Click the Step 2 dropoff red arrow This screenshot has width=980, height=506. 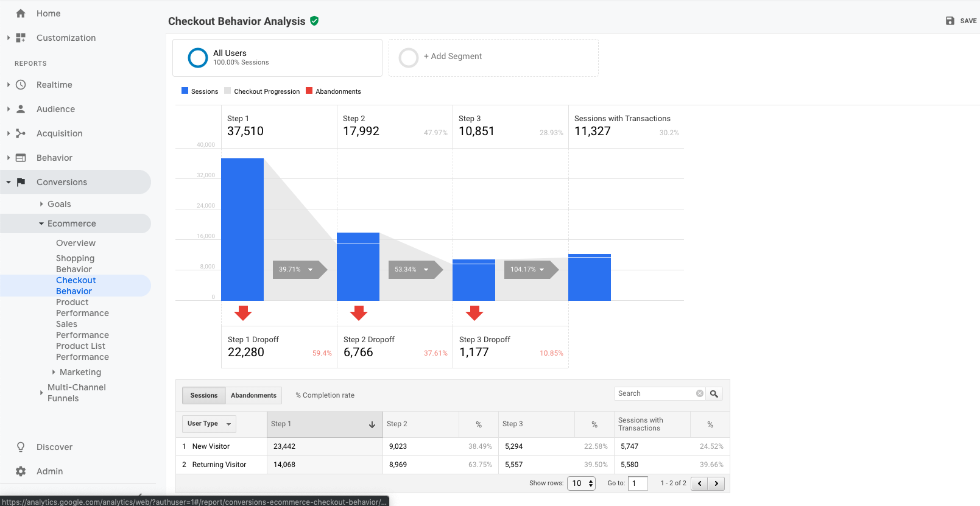(359, 313)
